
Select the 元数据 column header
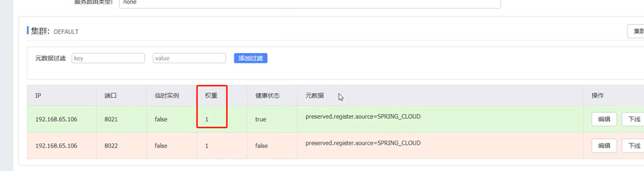click(314, 95)
